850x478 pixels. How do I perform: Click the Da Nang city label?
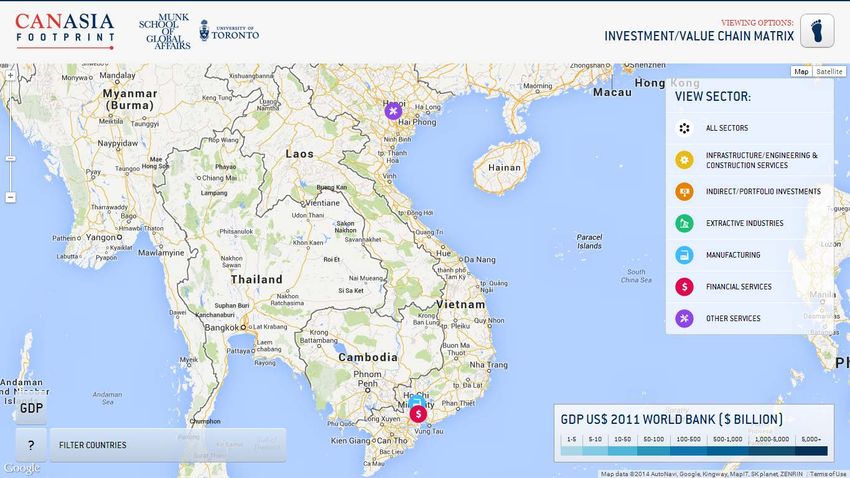tap(480, 260)
